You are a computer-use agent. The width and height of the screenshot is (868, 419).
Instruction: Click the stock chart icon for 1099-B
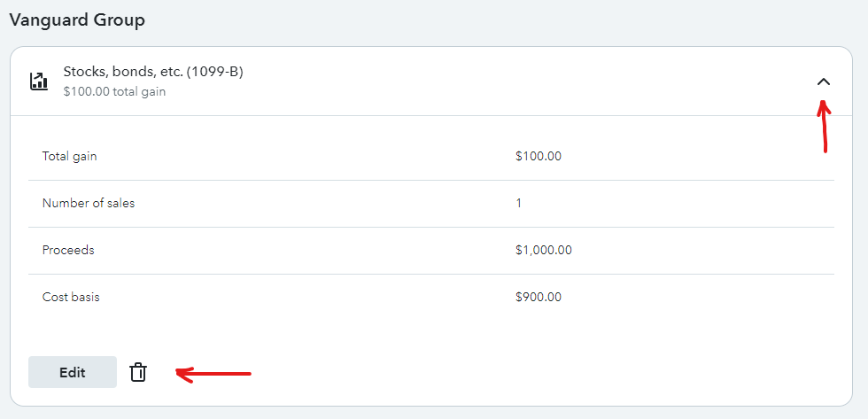(39, 81)
